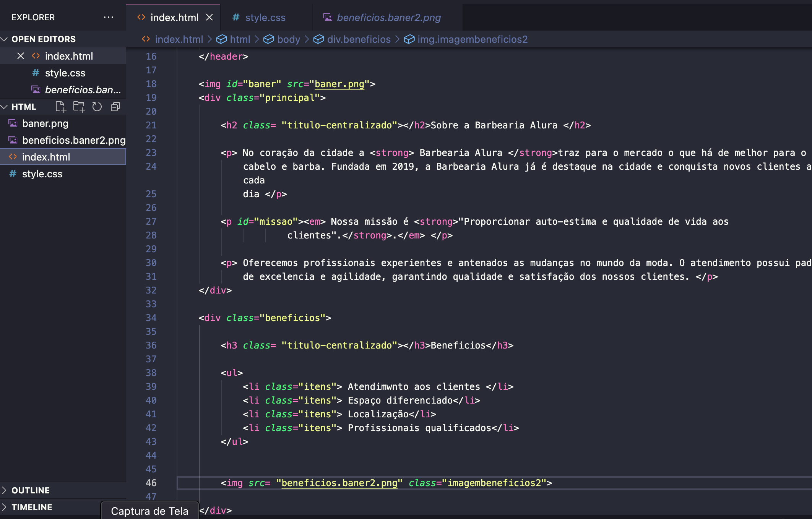The width and height of the screenshot is (812, 519).
Task: Collapse the Open Editors section
Action: coord(5,39)
